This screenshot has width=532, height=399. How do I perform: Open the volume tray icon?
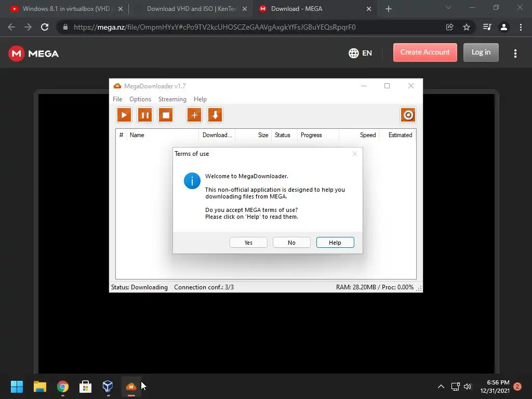click(468, 387)
